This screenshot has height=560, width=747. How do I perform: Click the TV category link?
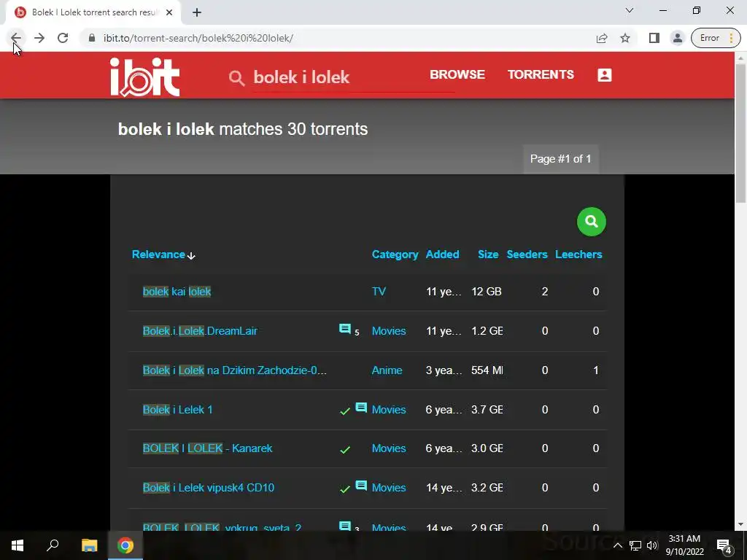[379, 292]
